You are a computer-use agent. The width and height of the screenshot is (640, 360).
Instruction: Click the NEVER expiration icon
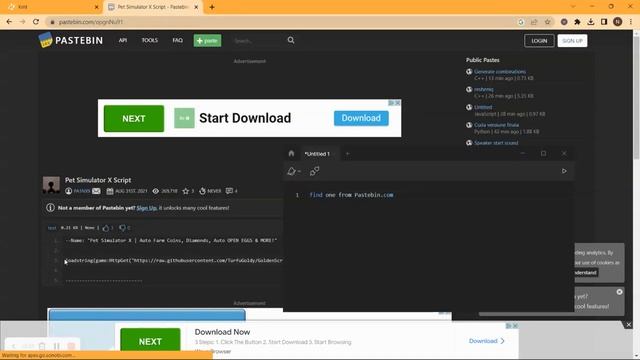[x=202, y=191]
